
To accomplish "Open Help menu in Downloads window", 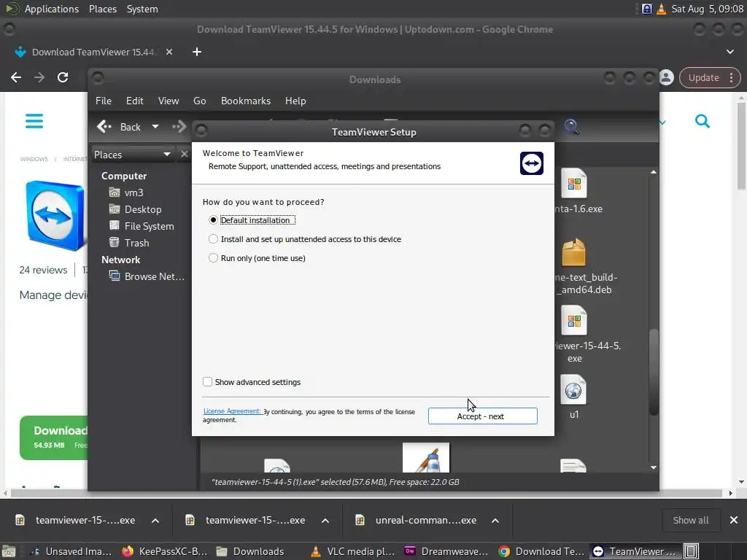I will pos(295,101).
